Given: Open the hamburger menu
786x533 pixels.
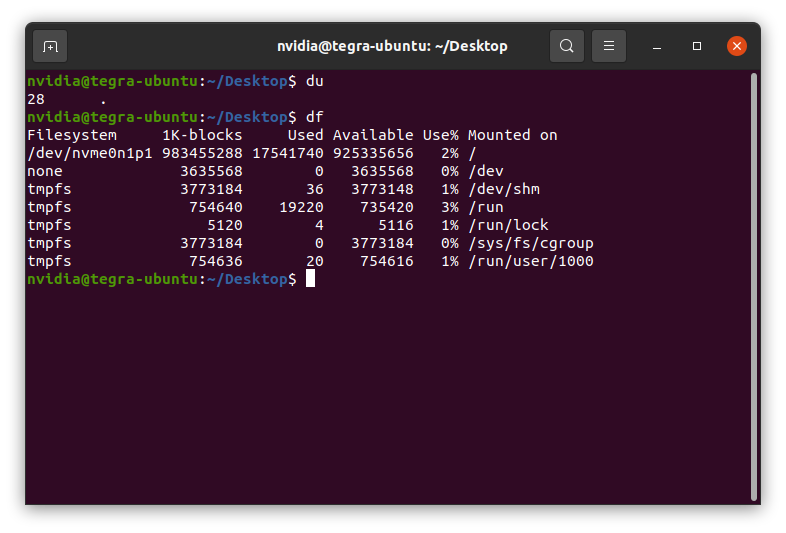Looking at the screenshot, I should (x=609, y=46).
